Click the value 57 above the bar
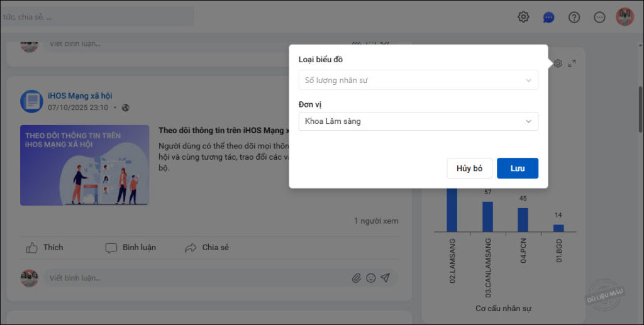 pyautogui.click(x=487, y=192)
